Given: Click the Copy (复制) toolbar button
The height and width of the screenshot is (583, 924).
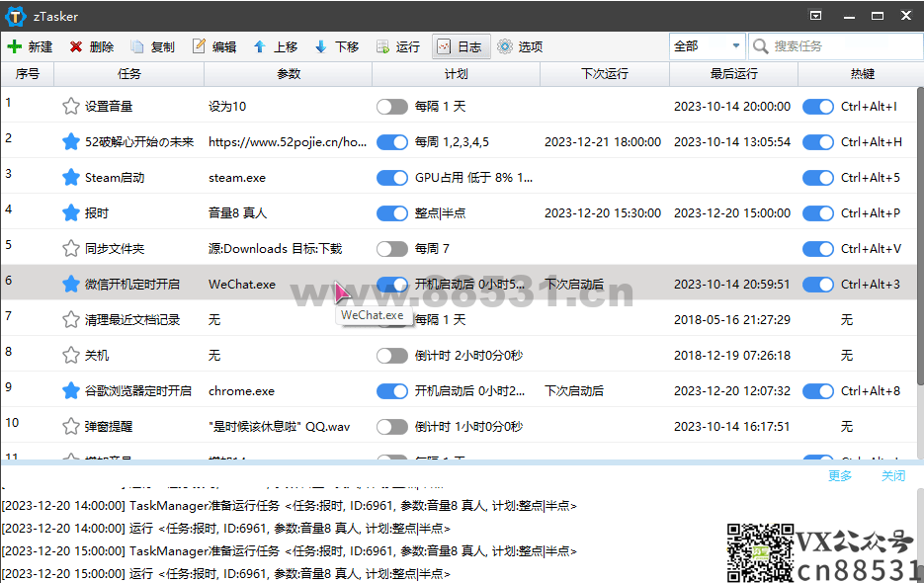Looking at the screenshot, I should pos(152,46).
